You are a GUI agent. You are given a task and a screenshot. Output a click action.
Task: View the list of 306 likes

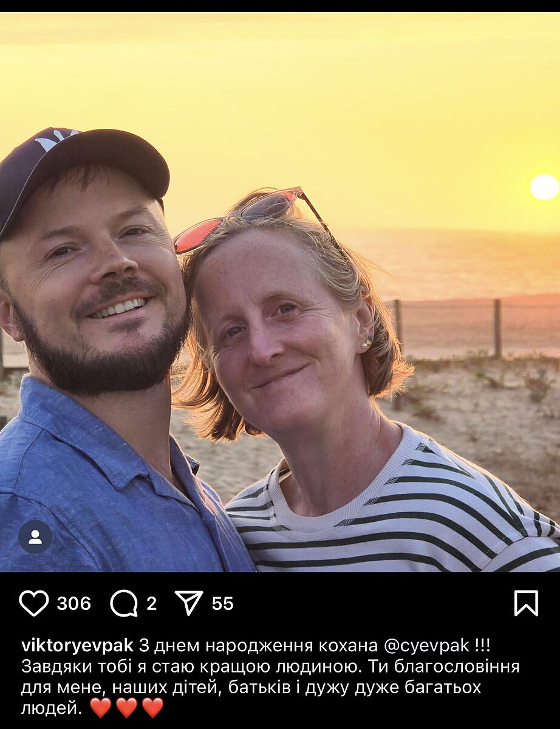click(73, 603)
